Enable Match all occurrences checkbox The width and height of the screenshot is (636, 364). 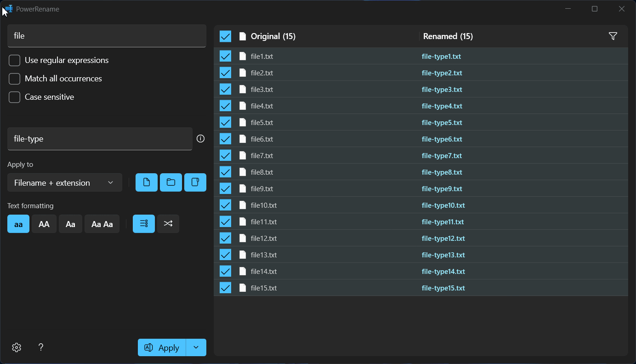pyautogui.click(x=14, y=79)
